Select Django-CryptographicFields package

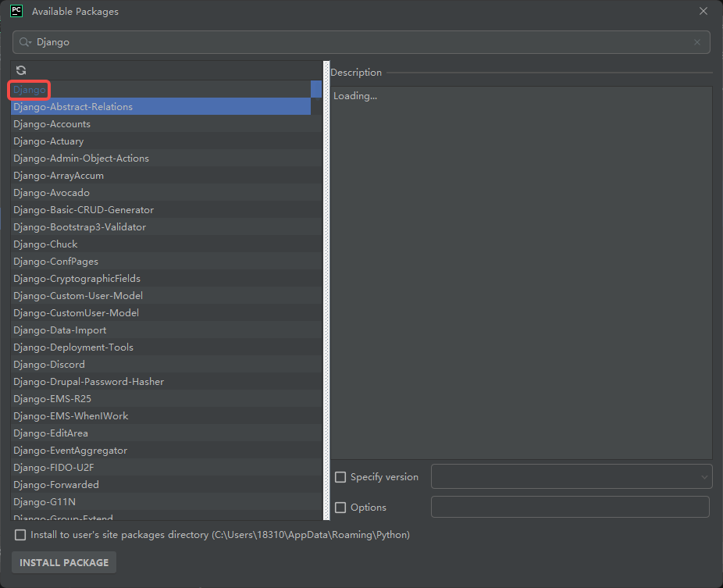tap(166, 279)
